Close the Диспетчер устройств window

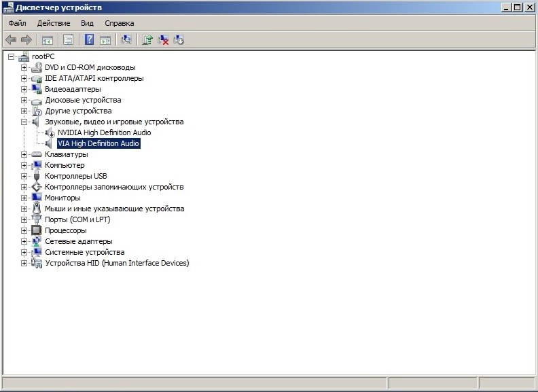(530, 7)
